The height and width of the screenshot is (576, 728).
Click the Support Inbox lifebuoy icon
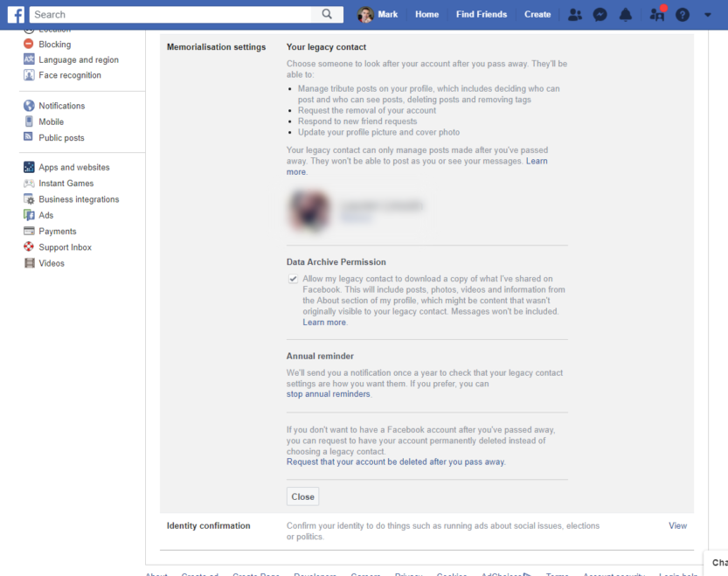(29, 246)
